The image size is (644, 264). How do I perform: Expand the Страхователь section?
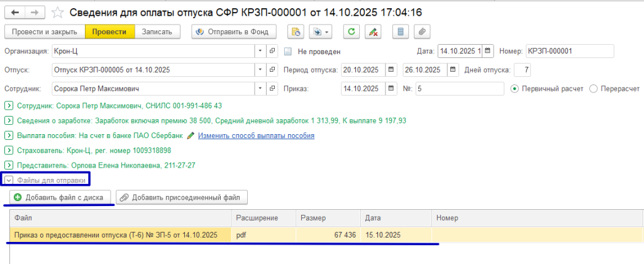click(x=9, y=150)
